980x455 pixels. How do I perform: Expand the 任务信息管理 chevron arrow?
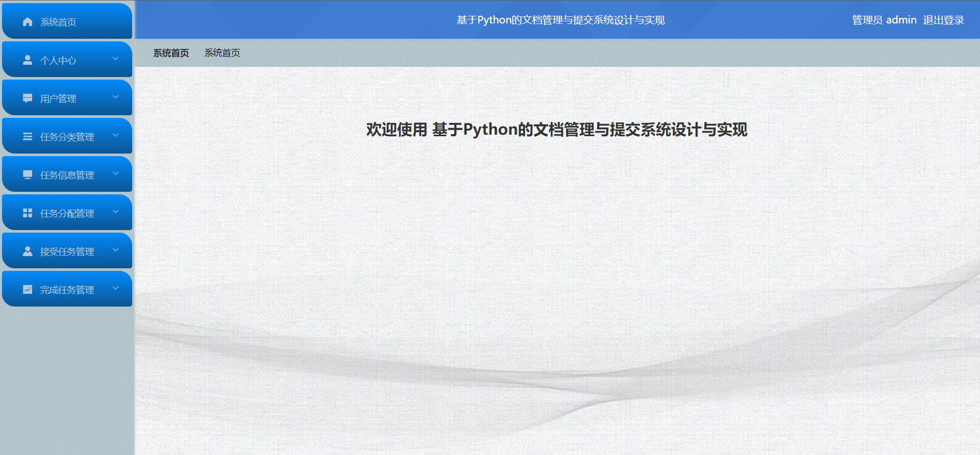[x=115, y=173]
